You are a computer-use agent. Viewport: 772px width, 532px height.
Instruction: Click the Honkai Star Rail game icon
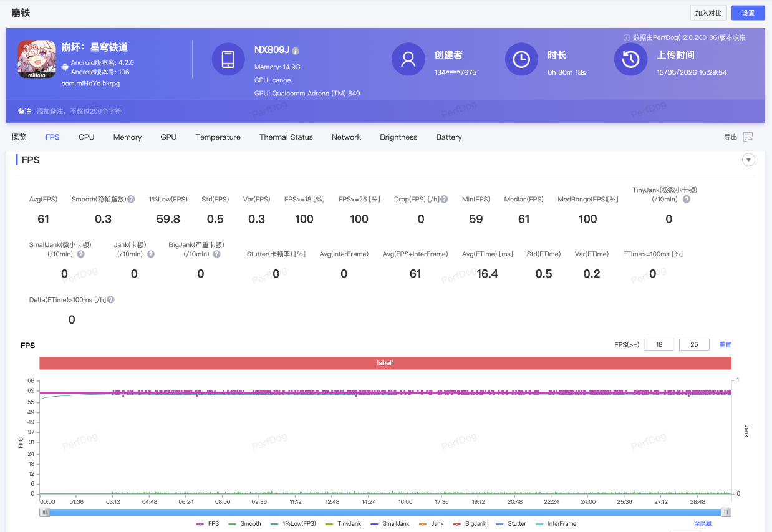(37, 59)
